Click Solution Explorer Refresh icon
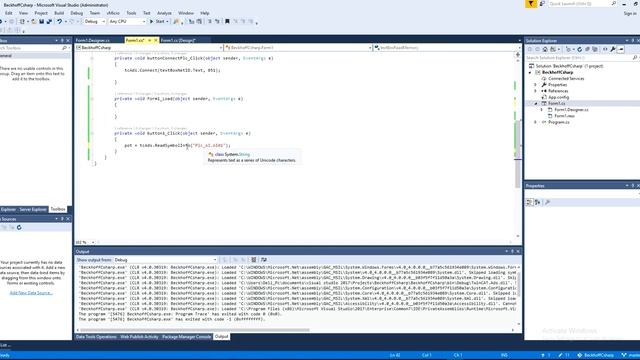640x360 pixels. (x=579, y=49)
